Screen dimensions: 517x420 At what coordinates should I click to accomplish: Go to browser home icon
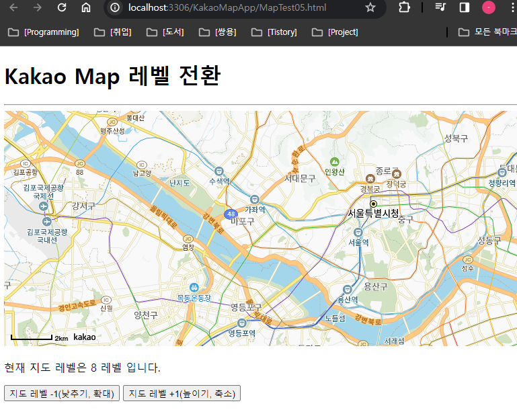(86, 7)
